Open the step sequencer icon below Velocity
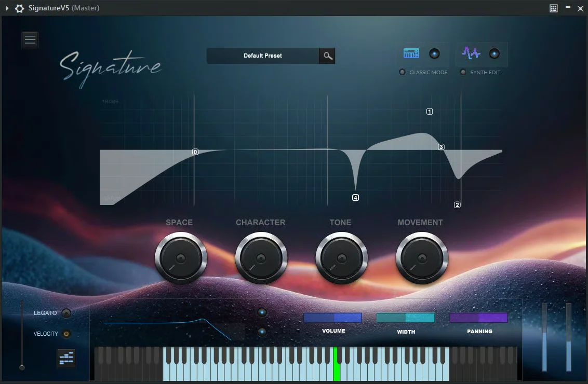588x384 pixels. pyautogui.click(x=66, y=358)
